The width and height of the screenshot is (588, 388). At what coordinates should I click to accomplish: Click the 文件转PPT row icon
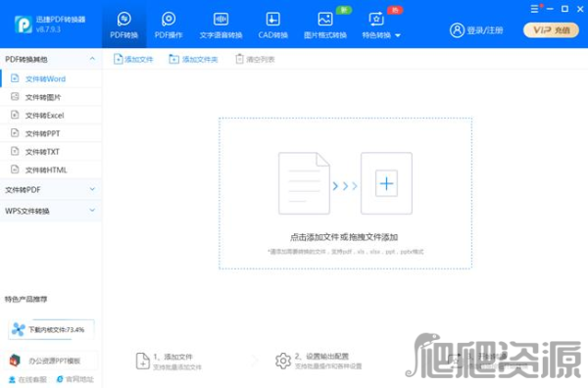tap(15, 133)
